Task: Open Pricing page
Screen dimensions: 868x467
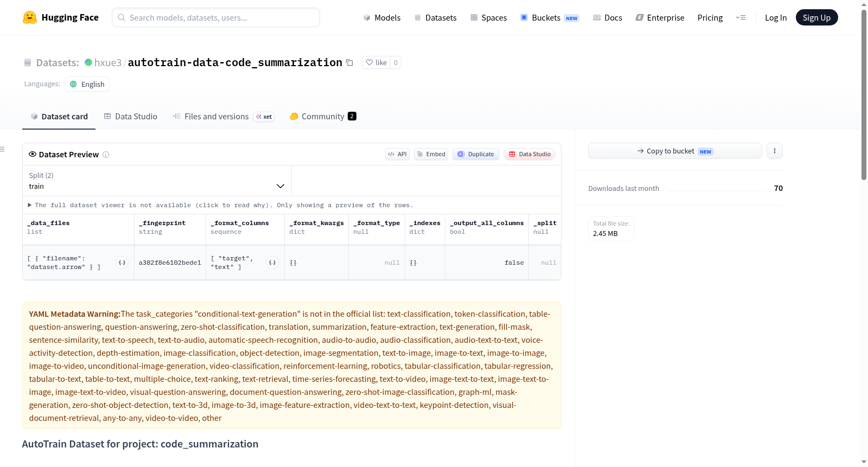Action: point(710,17)
